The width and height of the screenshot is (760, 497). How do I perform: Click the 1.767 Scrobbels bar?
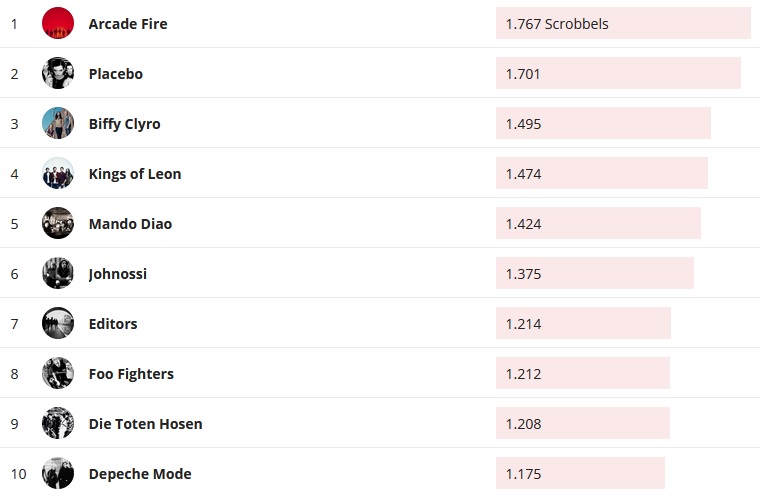pos(622,23)
